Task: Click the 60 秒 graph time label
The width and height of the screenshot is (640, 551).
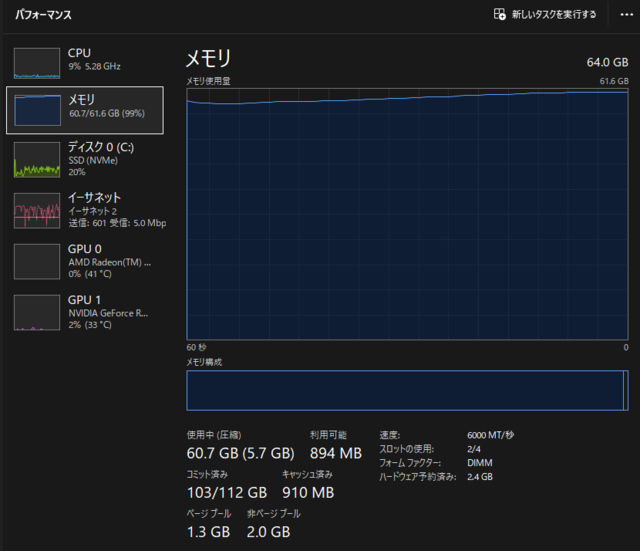Action: tap(196, 347)
